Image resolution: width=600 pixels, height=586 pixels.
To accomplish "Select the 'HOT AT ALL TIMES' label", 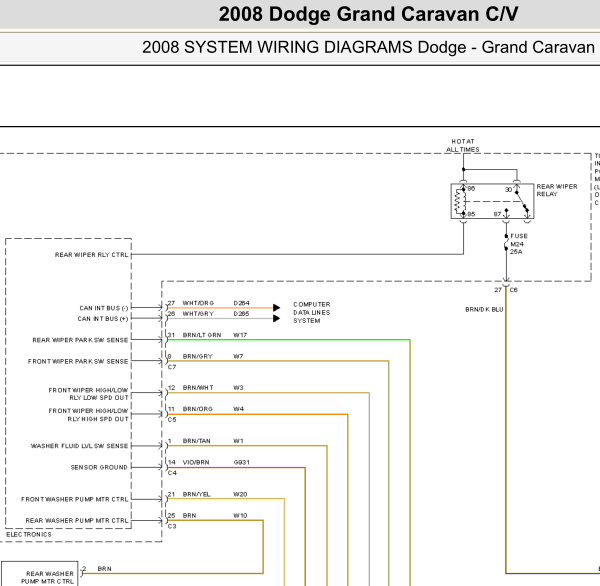I will click(463, 145).
